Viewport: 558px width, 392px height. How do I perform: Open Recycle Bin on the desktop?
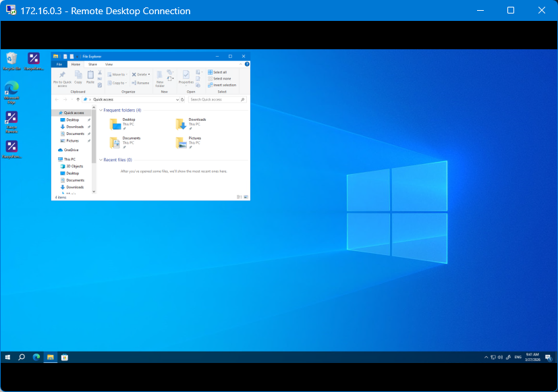(x=11, y=59)
